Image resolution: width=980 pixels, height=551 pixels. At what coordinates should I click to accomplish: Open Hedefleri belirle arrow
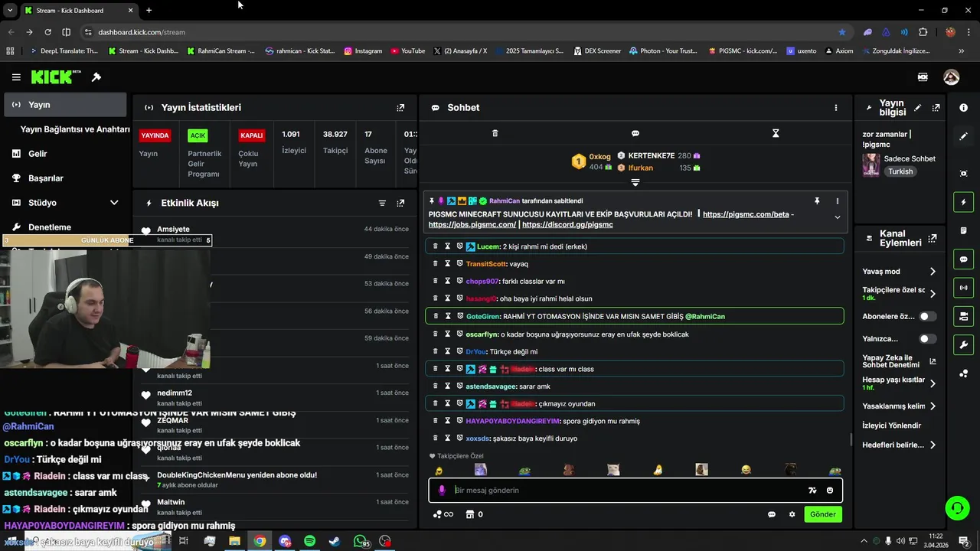[x=933, y=445]
